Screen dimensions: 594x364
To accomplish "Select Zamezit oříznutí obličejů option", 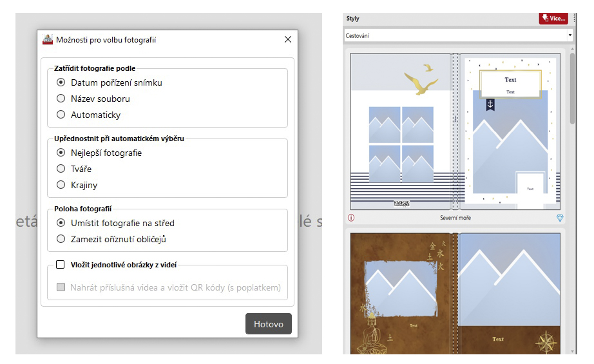I will coord(61,239).
